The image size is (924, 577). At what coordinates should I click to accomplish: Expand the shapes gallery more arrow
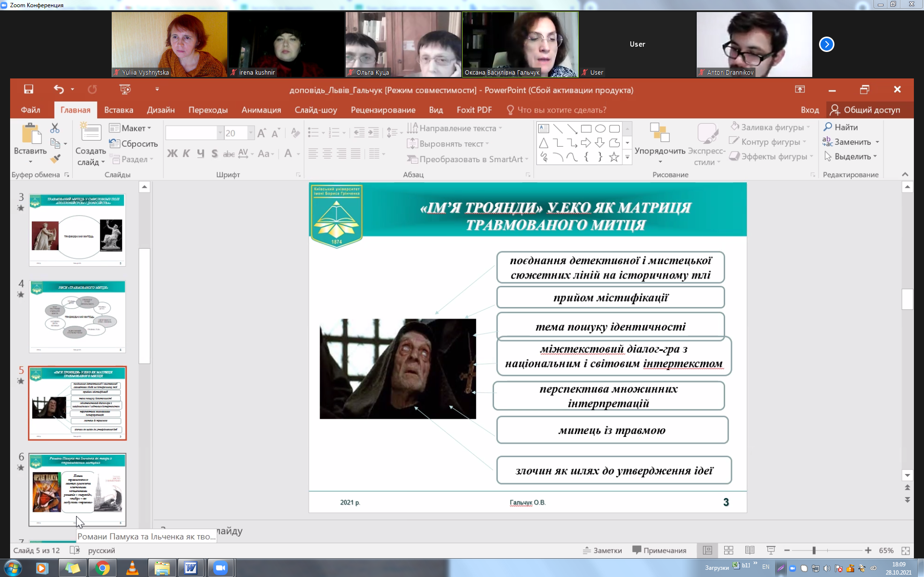point(627,157)
